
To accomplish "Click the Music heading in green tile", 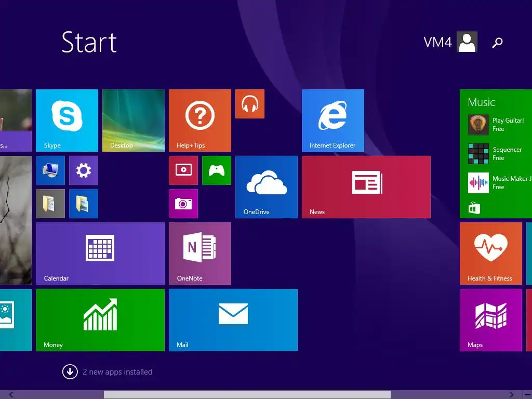I will [x=481, y=102].
